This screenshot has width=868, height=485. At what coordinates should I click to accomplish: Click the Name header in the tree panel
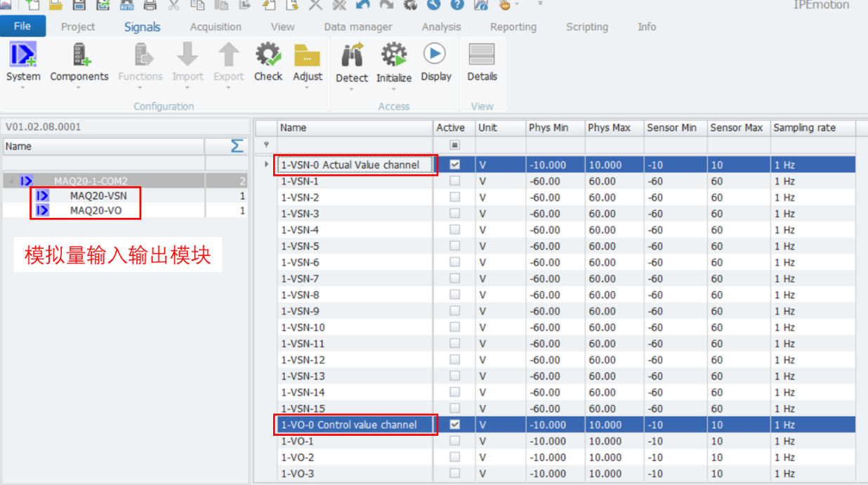click(104, 146)
